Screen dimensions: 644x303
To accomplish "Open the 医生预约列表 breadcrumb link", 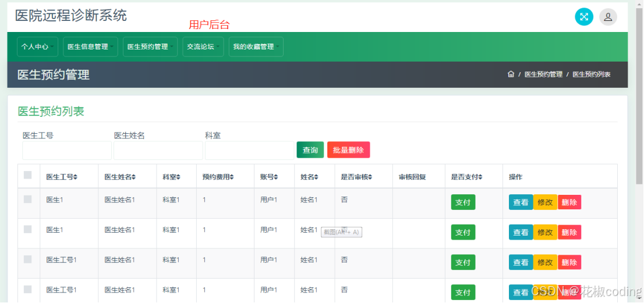I will 592,74.
